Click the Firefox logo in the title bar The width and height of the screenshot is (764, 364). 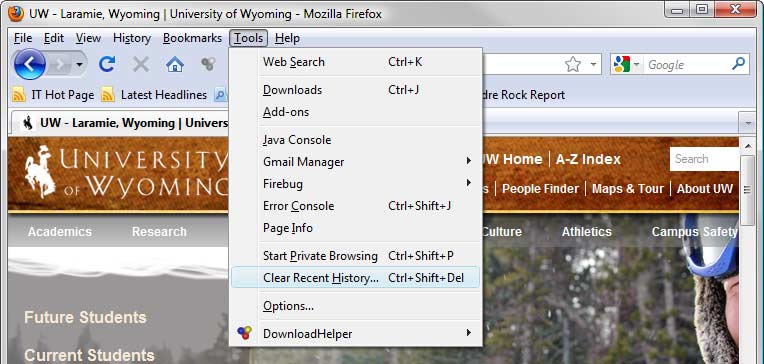tap(16, 13)
